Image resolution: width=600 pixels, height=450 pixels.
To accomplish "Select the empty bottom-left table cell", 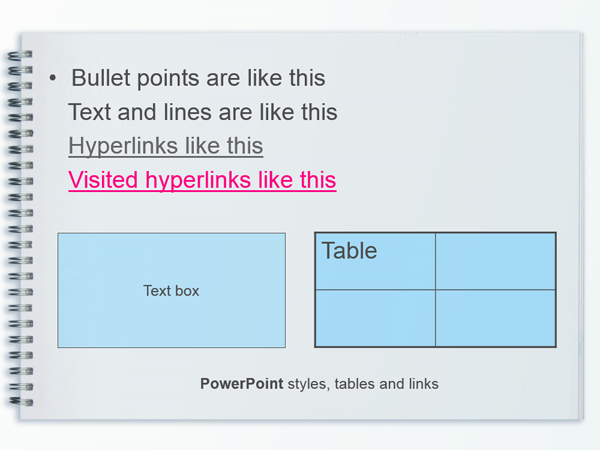I will pos(375,318).
